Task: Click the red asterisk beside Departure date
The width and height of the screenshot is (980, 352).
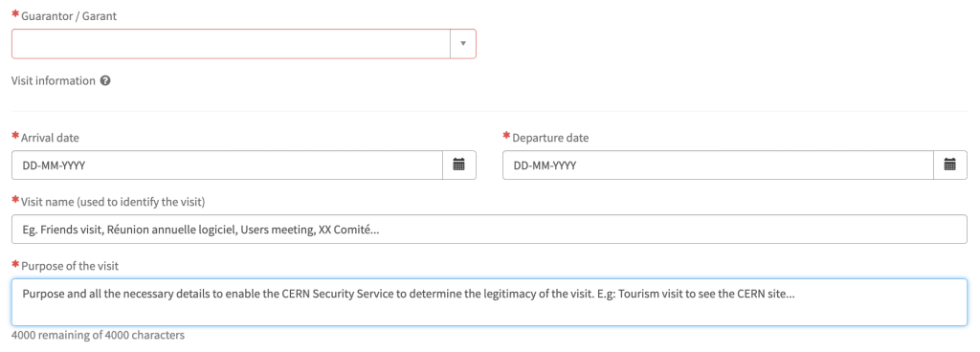Action: 507,137
